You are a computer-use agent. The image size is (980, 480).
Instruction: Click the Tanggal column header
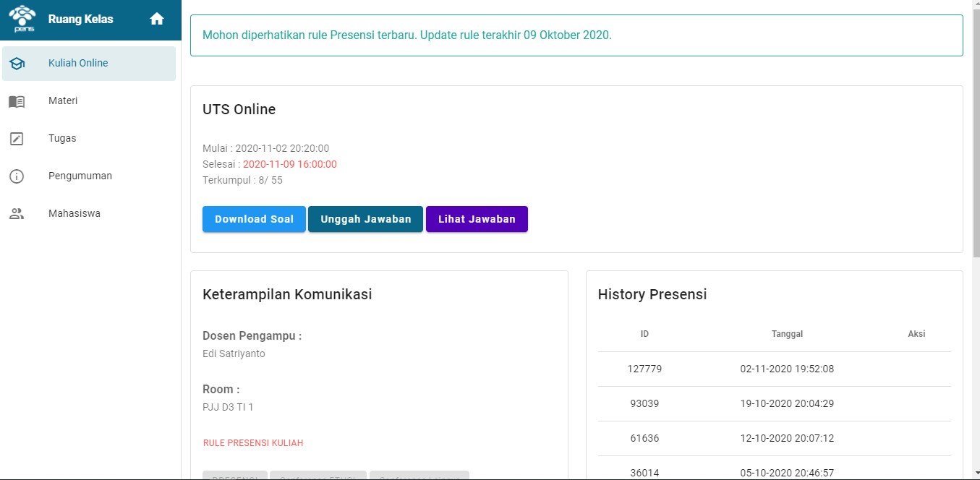pos(787,334)
